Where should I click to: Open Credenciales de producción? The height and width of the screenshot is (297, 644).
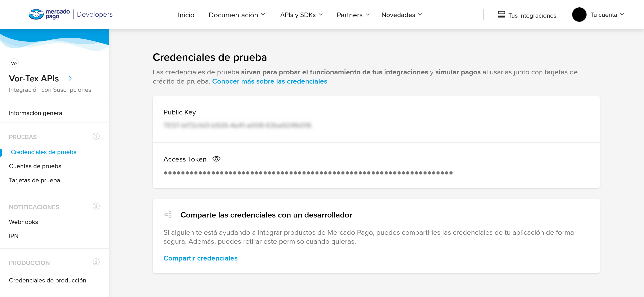pos(47,280)
